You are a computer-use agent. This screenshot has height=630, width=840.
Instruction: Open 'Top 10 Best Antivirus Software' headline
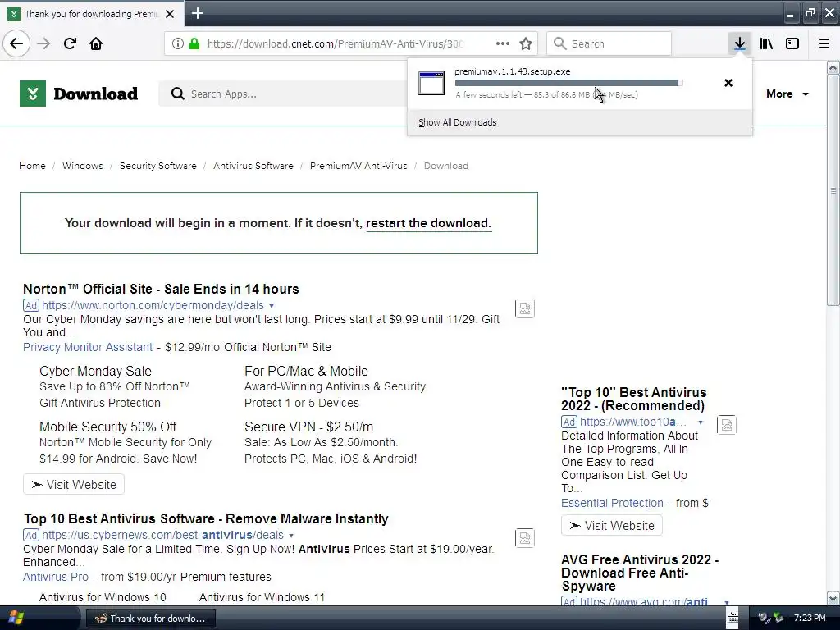(x=206, y=519)
